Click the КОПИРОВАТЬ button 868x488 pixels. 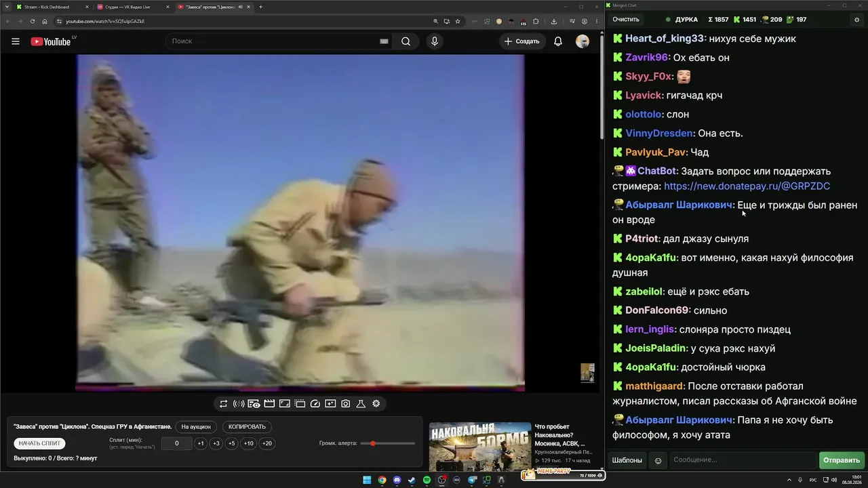[248, 427]
